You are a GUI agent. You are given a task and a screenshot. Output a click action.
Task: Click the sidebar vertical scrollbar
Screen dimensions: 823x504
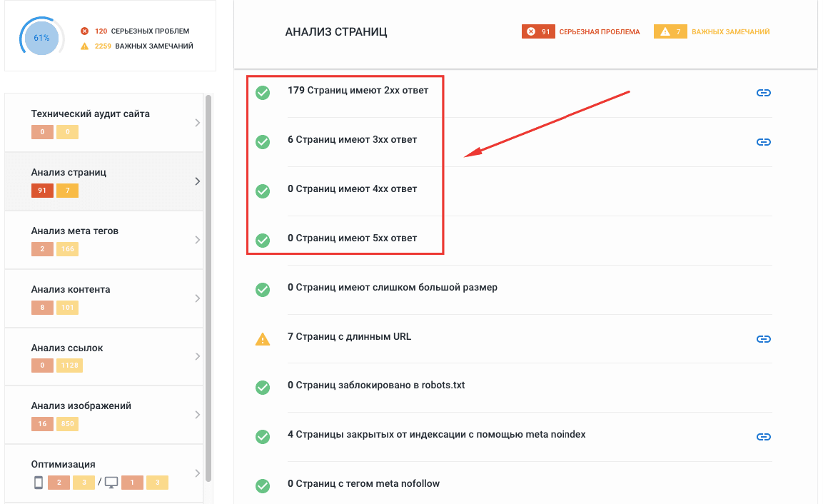pyautogui.click(x=208, y=286)
